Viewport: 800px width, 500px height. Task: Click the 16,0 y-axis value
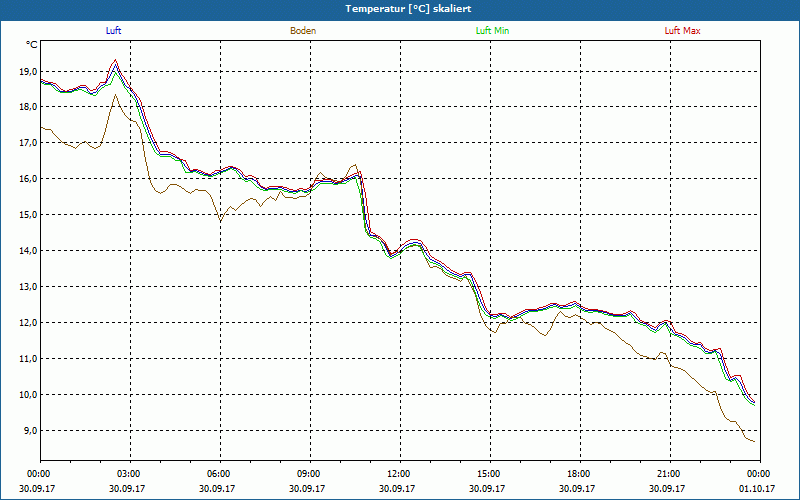point(29,179)
